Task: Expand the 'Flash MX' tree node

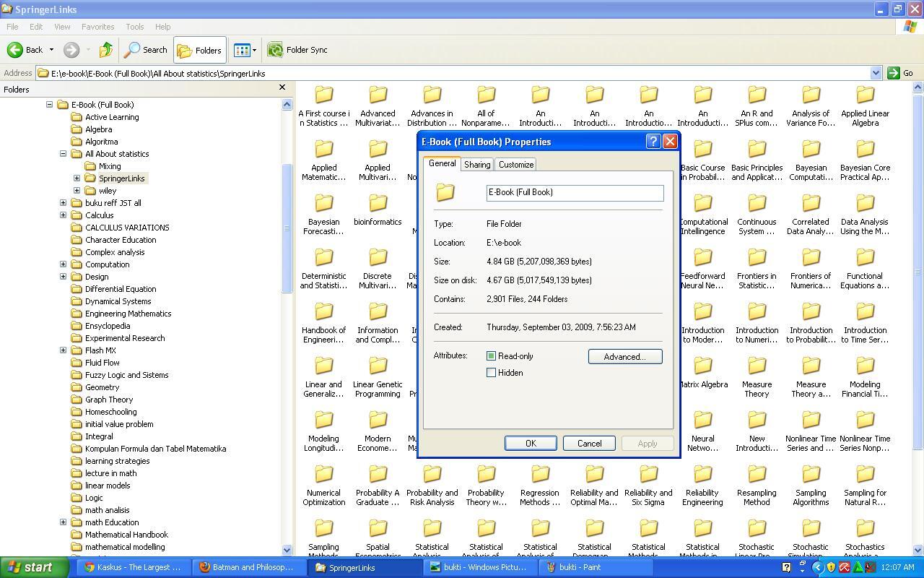Action: pyautogui.click(x=63, y=350)
